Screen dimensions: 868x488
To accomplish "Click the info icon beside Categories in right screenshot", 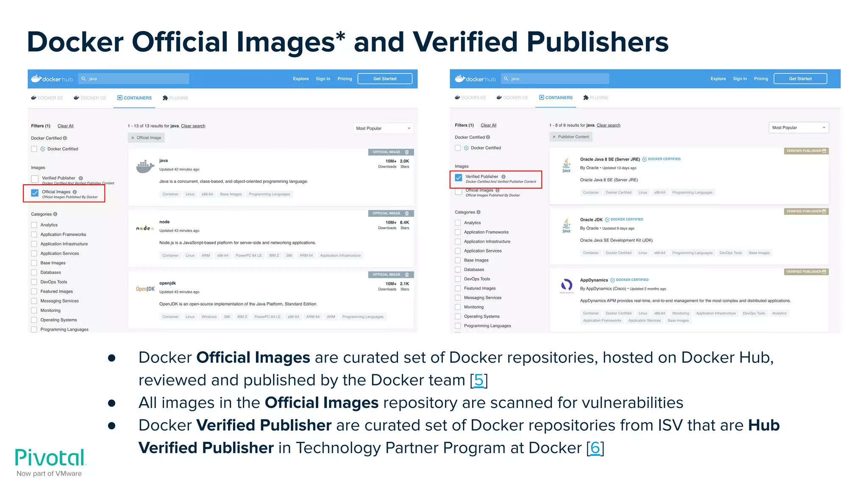I will pyautogui.click(x=479, y=212).
